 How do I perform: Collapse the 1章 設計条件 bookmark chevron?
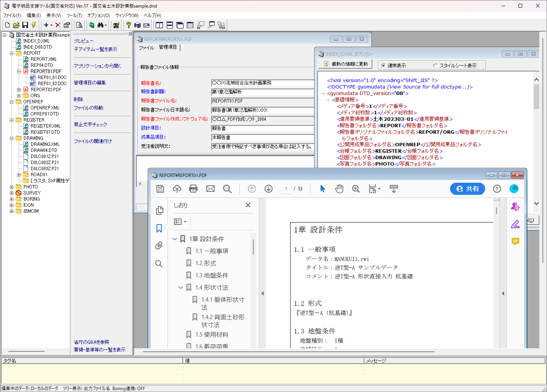point(175,239)
